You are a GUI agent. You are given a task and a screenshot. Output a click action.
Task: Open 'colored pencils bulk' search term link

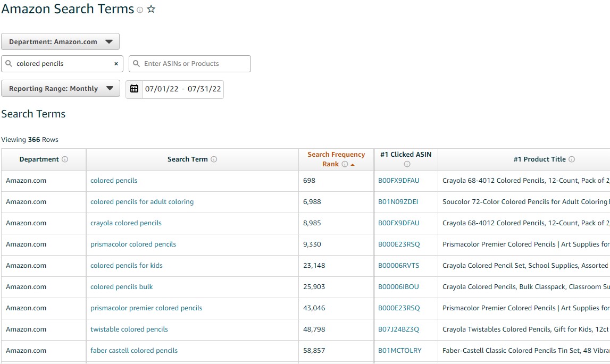point(122,287)
